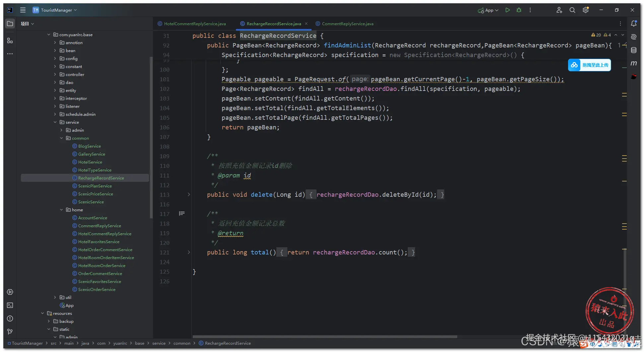Select the RechargeRecordService.java tab
This screenshot has height=352, width=644.
click(x=274, y=24)
